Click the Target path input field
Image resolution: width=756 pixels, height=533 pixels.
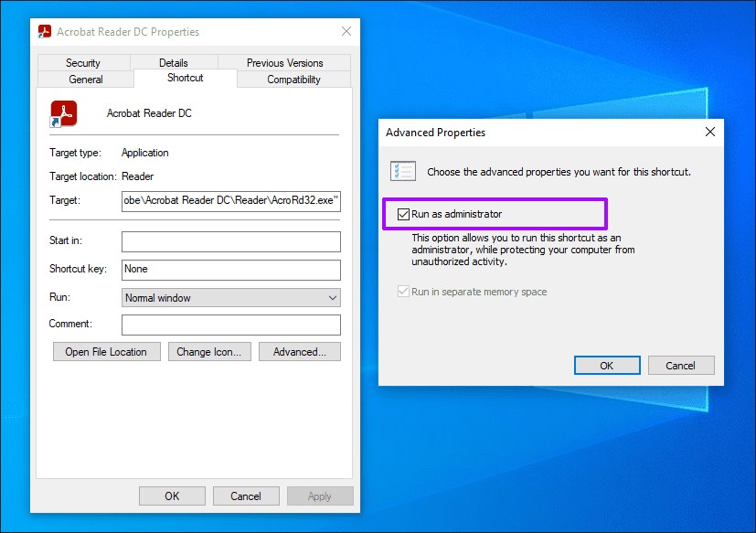231,200
